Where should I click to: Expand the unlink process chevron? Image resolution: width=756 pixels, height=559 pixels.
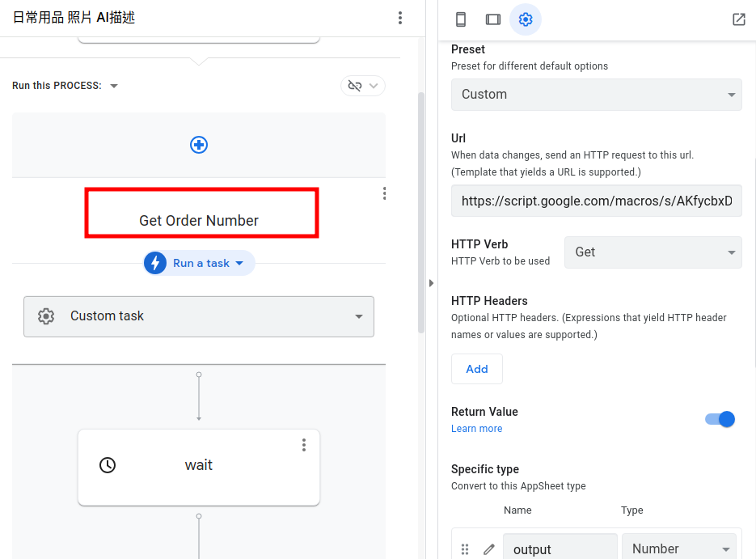(374, 86)
